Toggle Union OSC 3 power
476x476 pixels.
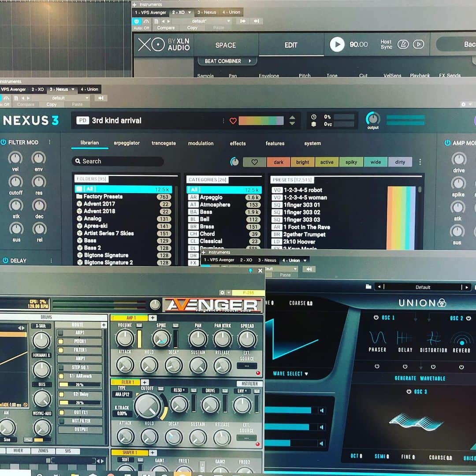[x=409, y=392]
